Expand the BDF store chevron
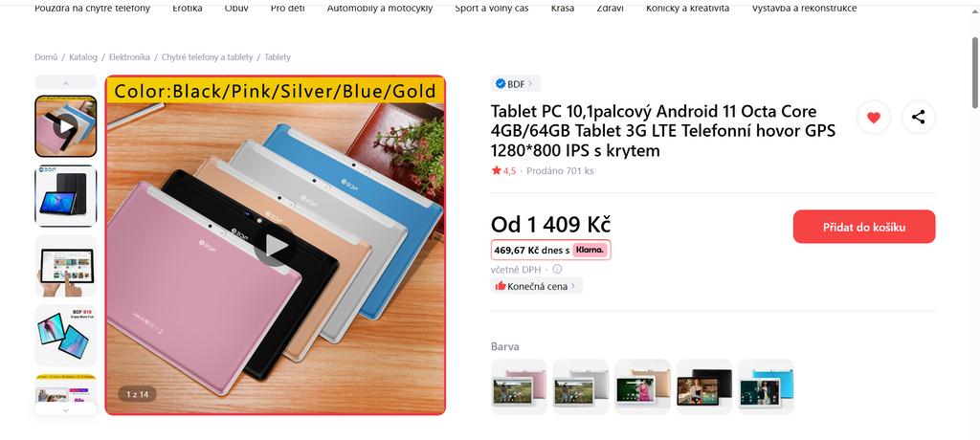The height and width of the screenshot is (440, 980). [x=530, y=84]
